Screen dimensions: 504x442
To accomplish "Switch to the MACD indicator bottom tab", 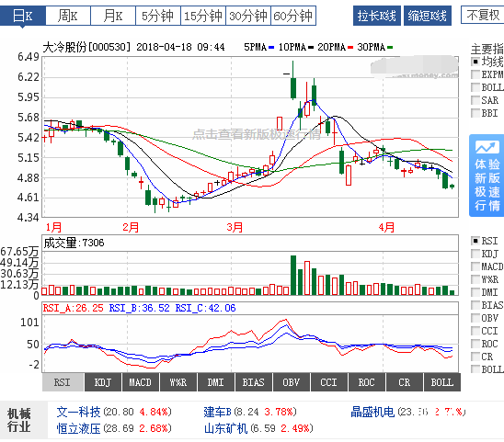I will point(140,382).
